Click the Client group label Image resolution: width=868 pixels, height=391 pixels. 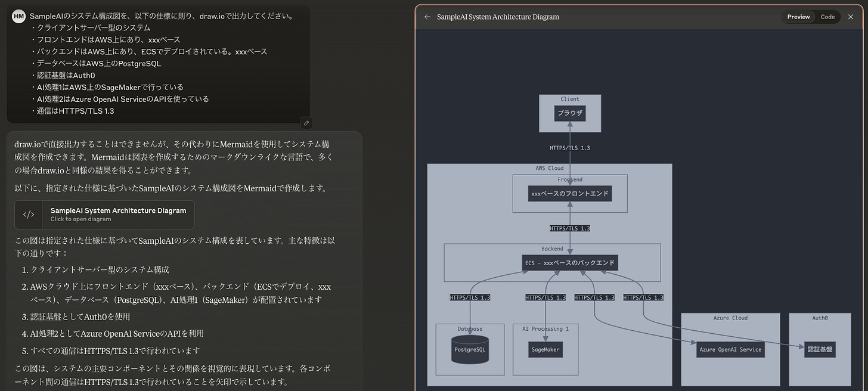[570, 100]
